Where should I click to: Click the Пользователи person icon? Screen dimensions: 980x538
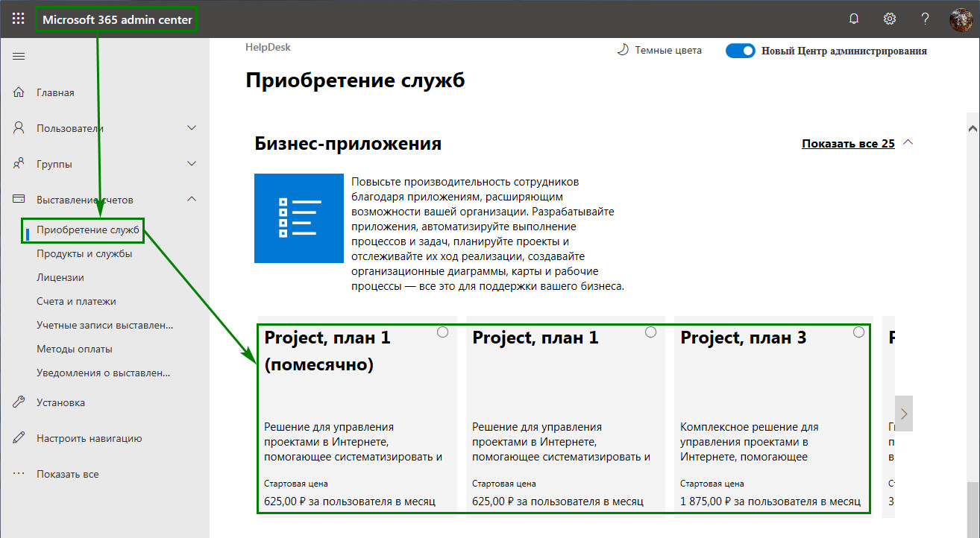click(19, 128)
